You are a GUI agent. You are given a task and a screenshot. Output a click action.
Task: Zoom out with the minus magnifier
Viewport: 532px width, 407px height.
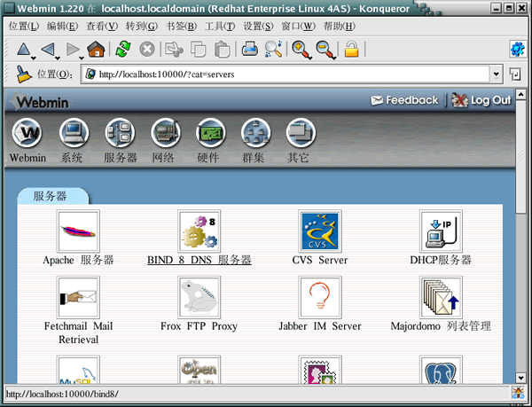coord(325,51)
